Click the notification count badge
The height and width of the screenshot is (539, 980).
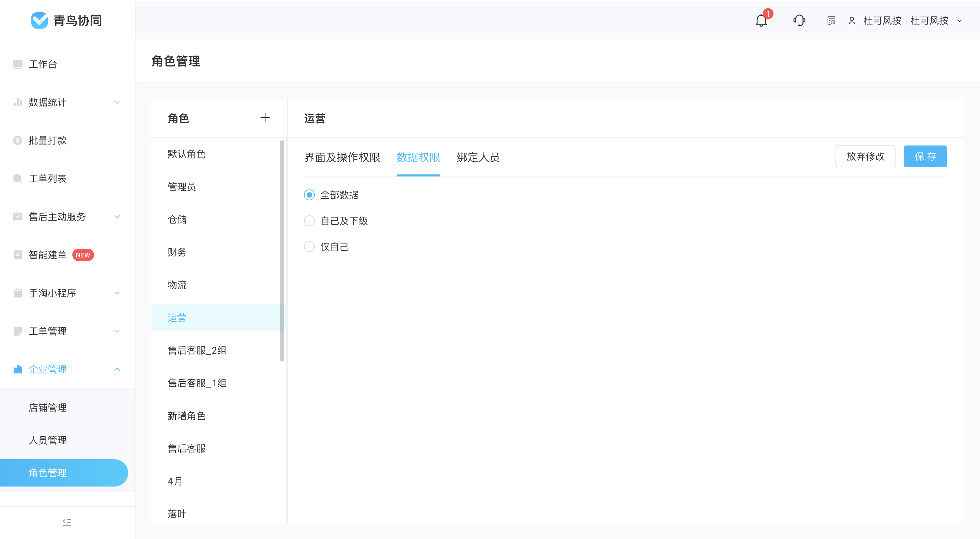pyautogui.click(x=768, y=14)
